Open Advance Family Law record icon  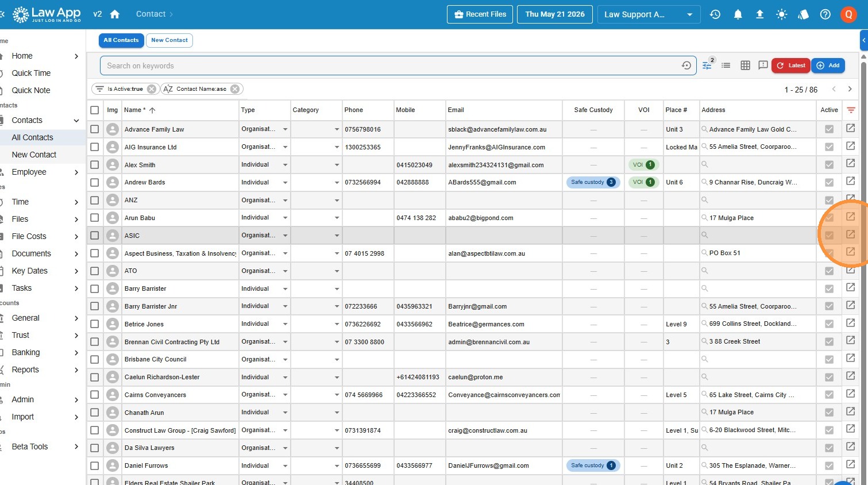851,129
